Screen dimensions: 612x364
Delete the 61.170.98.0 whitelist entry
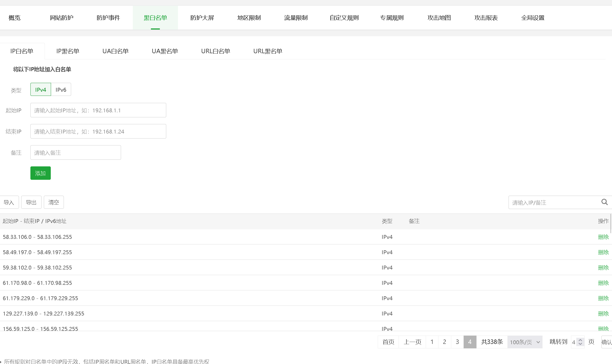click(603, 283)
